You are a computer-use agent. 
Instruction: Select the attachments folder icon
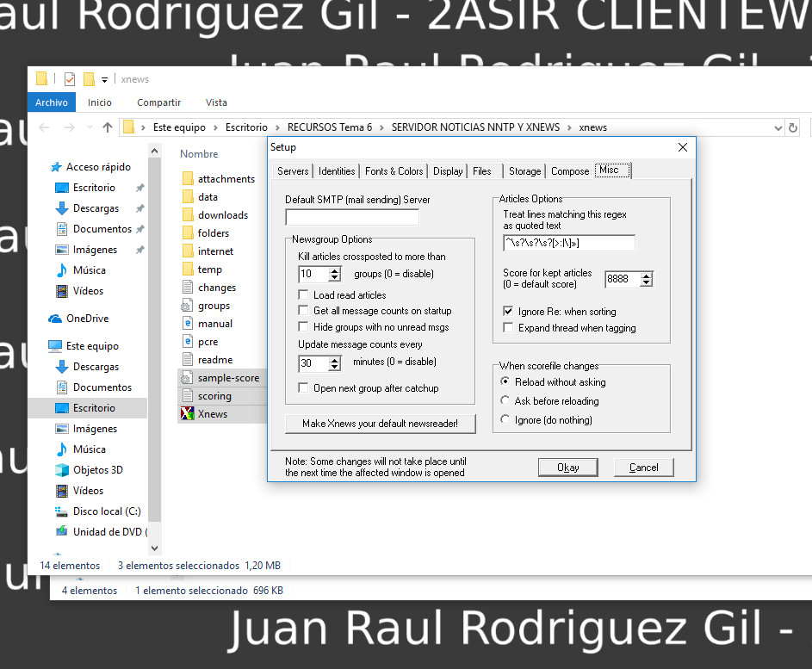188,178
